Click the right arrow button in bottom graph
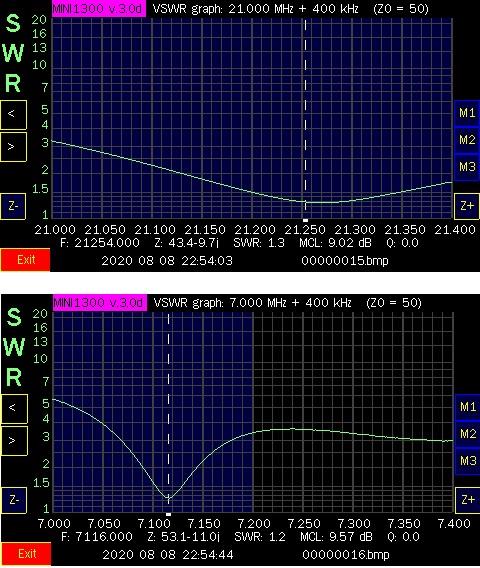Image resolution: width=480 pixels, height=568 pixels. pyautogui.click(x=14, y=441)
